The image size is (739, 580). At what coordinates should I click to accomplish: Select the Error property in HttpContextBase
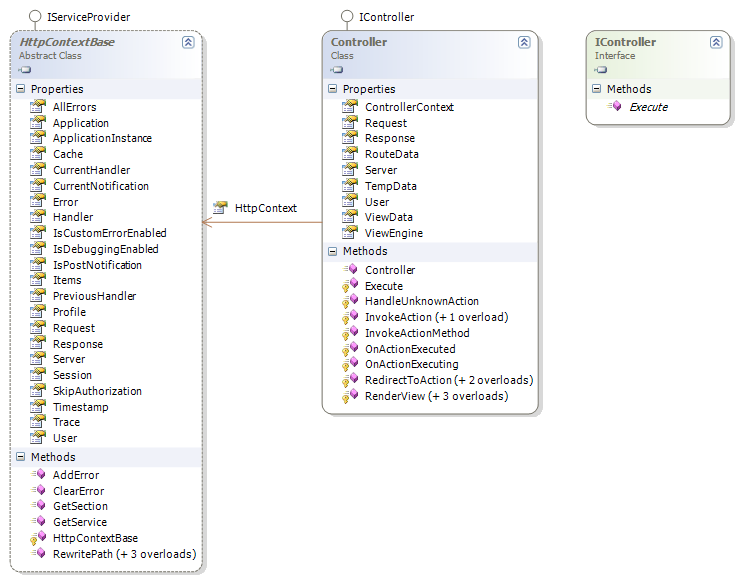[x=66, y=202]
